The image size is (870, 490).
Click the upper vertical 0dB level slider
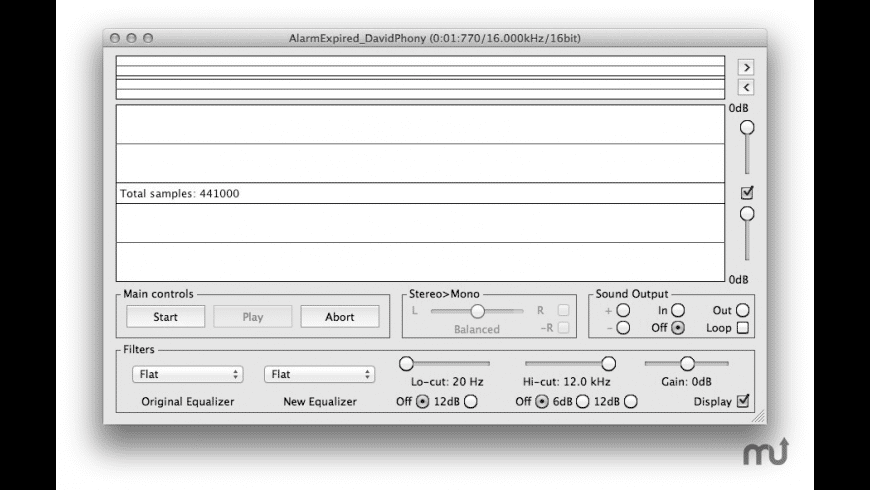pyautogui.click(x=746, y=127)
